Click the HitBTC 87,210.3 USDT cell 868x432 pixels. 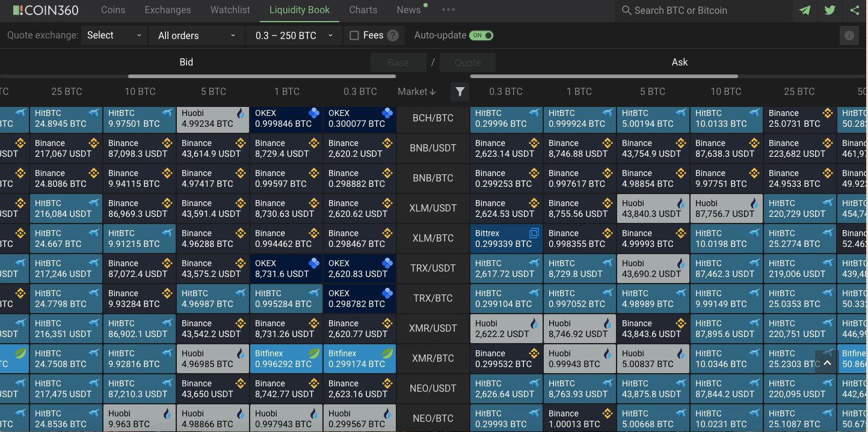[x=140, y=389]
